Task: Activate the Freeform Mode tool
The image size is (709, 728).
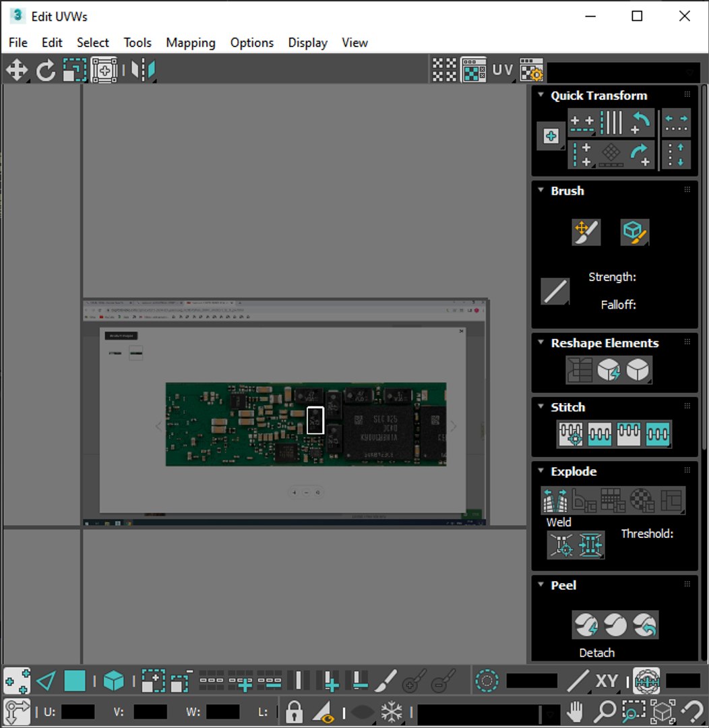Action: [104, 71]
